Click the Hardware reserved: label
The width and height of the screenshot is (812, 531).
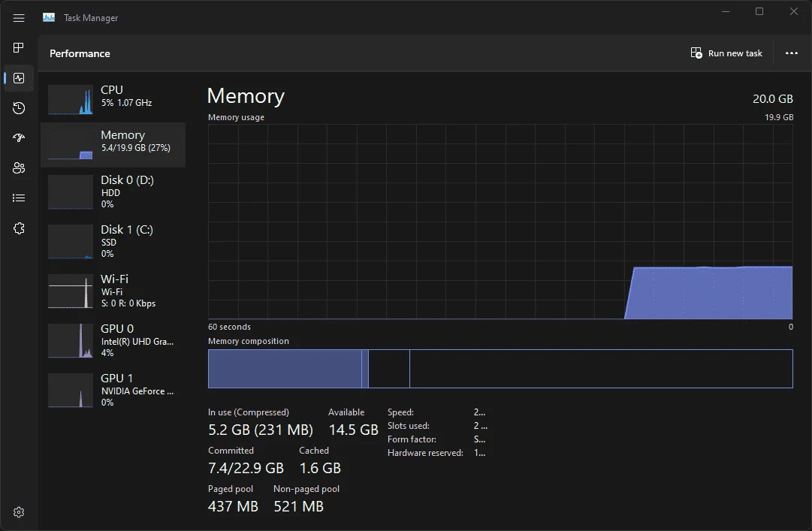(426, 453)
